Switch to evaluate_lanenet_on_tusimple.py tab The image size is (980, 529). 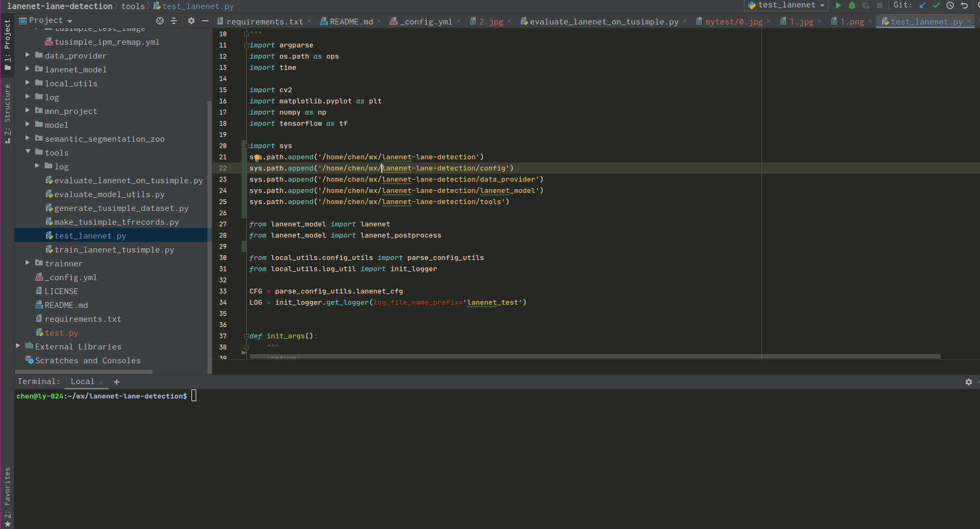604,22
